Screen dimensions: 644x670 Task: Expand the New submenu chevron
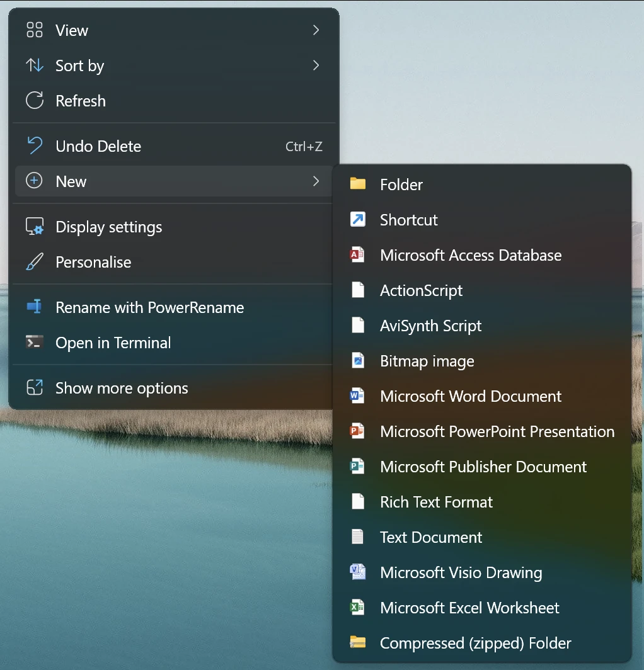coord(315,181)
